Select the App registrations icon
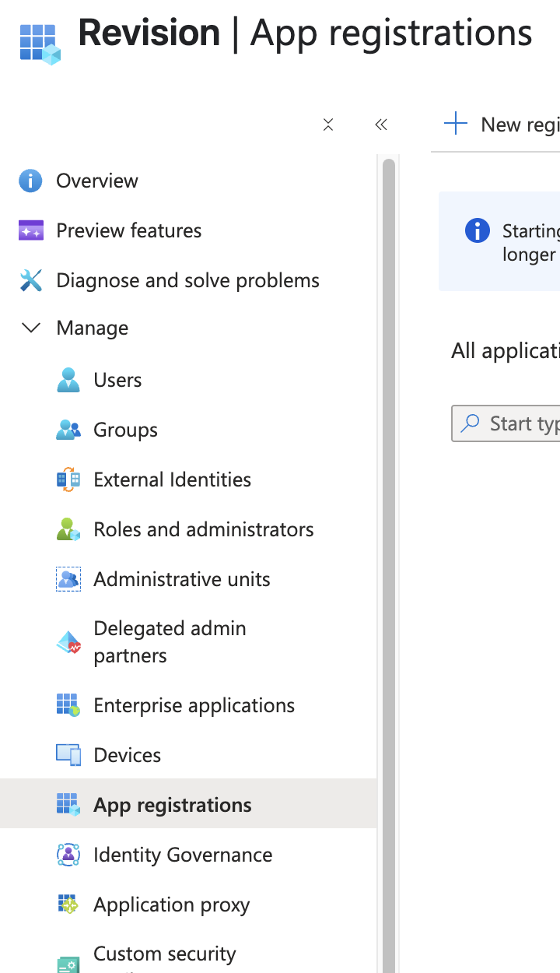 [x=68, y=805]
